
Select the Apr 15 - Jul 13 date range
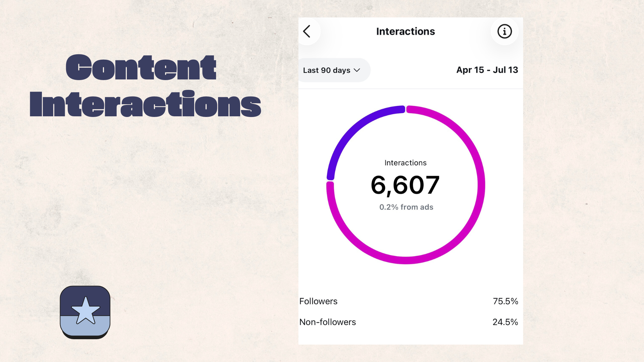[x=487, y=70]
